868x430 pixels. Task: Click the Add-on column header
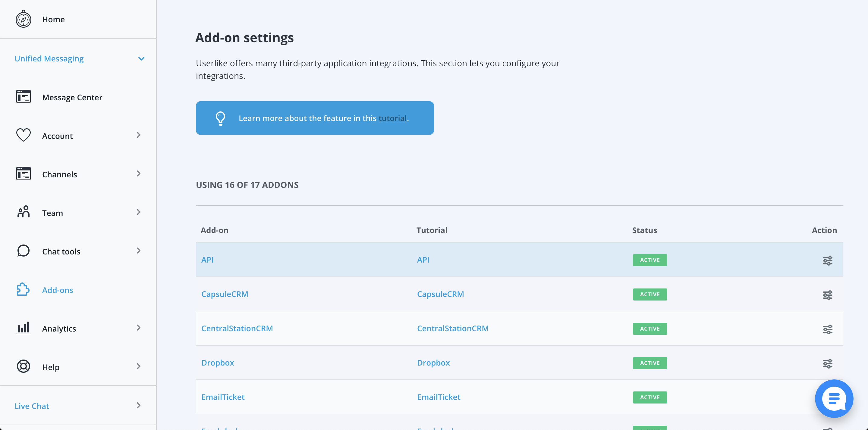(214, 230)
